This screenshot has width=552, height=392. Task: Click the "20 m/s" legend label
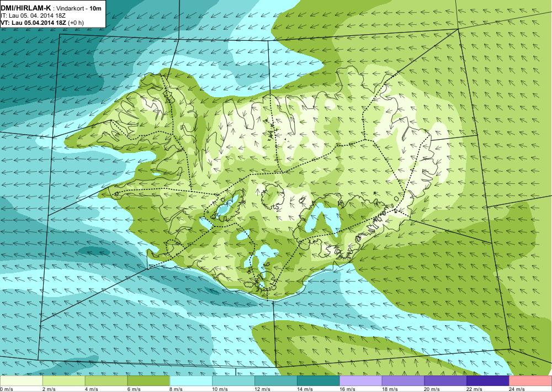[432, 389]
